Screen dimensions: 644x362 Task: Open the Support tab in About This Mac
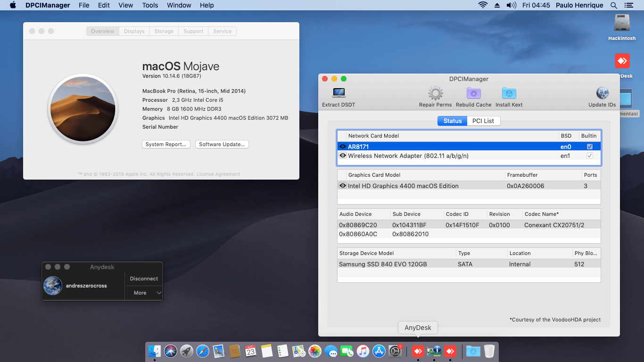pos(193,31)
